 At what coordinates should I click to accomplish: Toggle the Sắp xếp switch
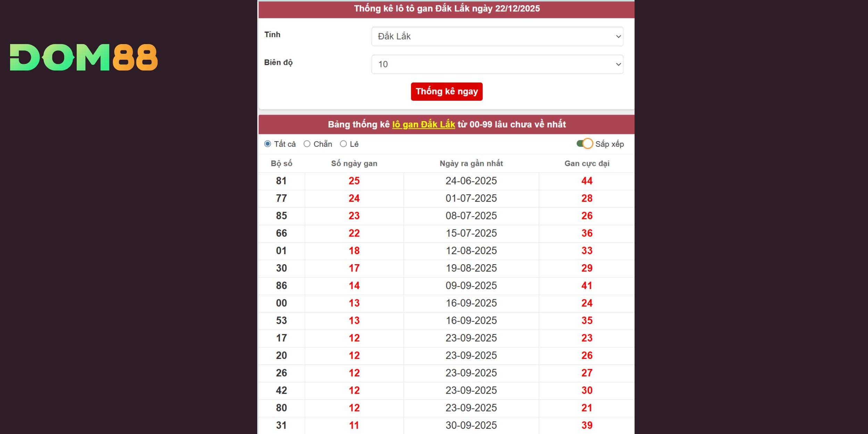585,144
